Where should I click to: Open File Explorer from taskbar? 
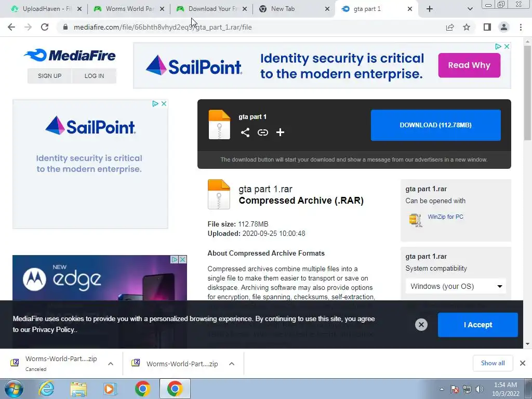click(78, 389)
